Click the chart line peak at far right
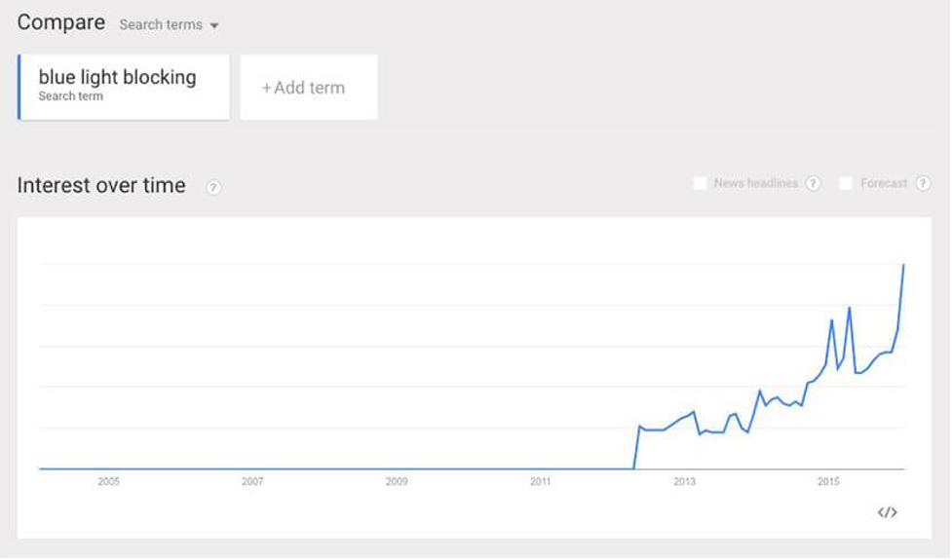Viewport: 952px width, 560px height. click(903, 265)
